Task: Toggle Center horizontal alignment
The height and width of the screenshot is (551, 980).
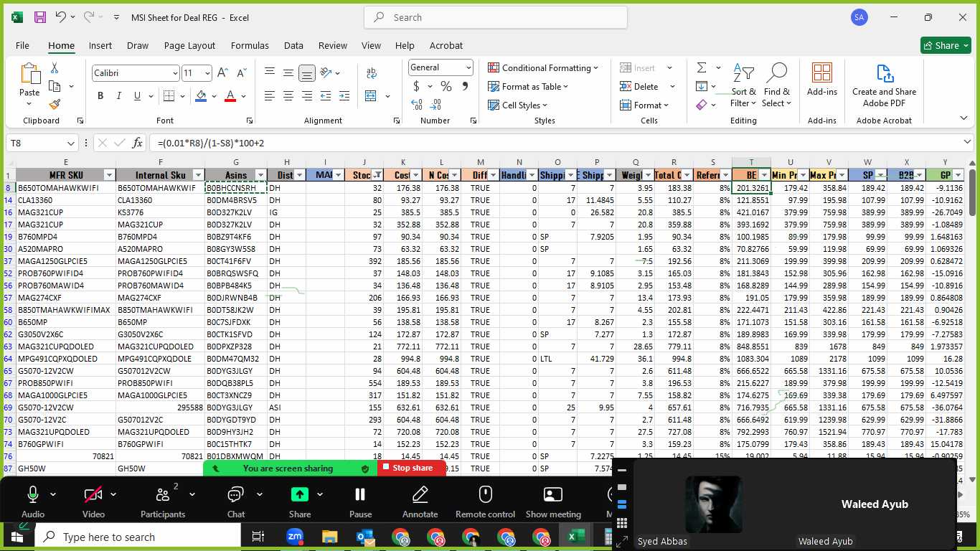Action: pyautogui.click(x=288, y=96)
